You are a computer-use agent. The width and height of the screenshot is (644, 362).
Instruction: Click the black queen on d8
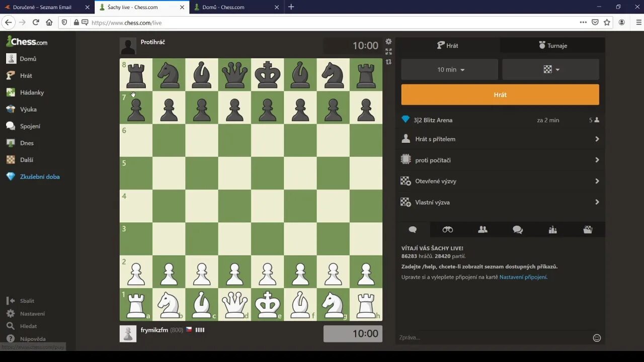click(x=234, y=75)
